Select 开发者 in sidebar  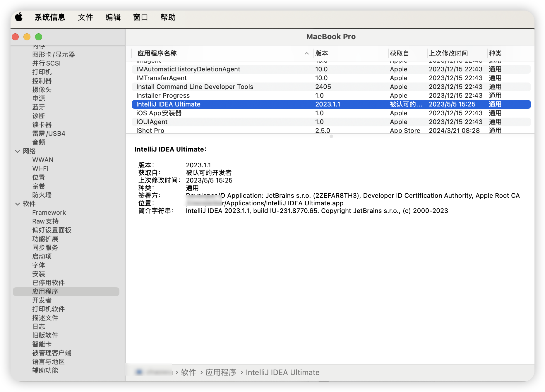(42, 300)
